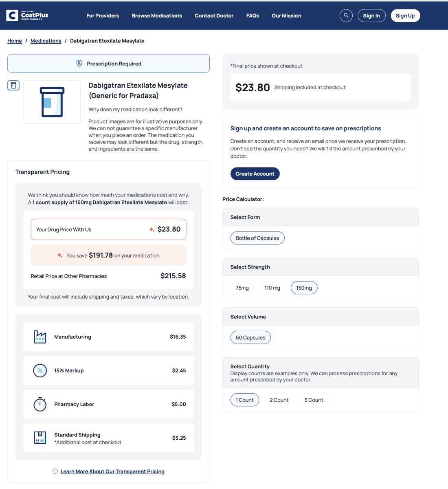The image size is (448, 489).
Task: Click the Create Account button
Action: click(255, 174)
